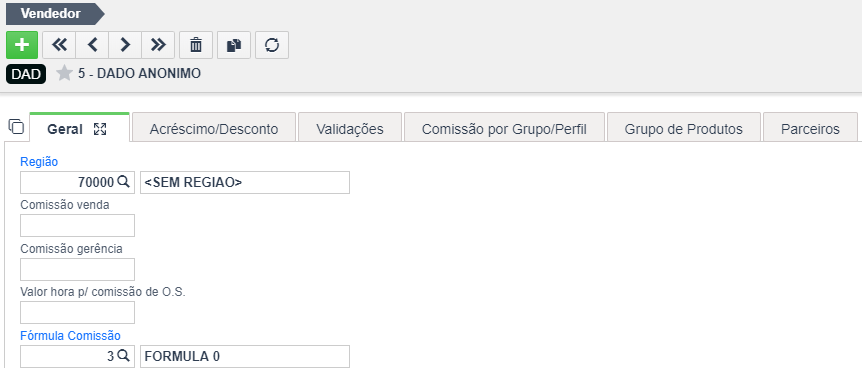Go to the next record
The width and height of the screenshot is (862, 368).
coord(125,45)
